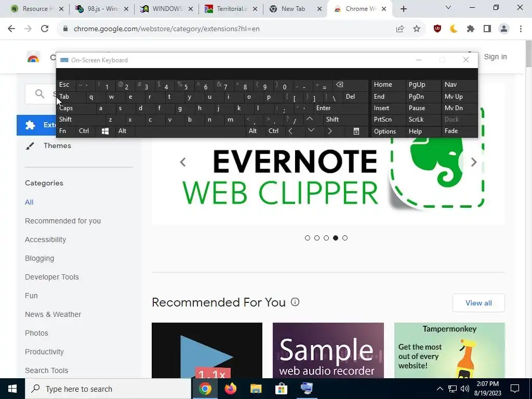Click the page vertical scrollbar thumb
The width and height of the screenshot is (532, 399).
(x=529, y=54)
